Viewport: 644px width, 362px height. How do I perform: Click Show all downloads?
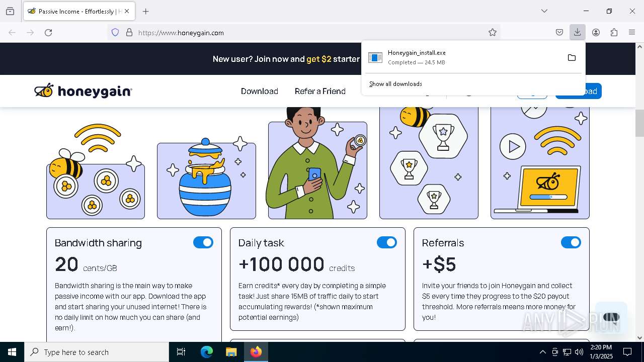click(x=395, y=84)
